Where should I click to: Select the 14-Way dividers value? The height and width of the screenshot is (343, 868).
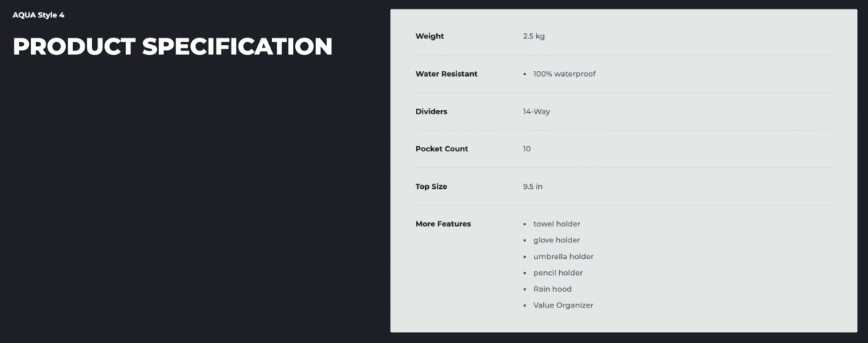coord(537,111)
